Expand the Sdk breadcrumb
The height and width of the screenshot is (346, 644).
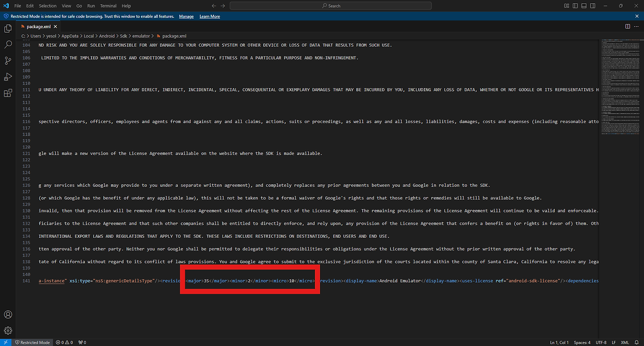(x=124, y=36)
